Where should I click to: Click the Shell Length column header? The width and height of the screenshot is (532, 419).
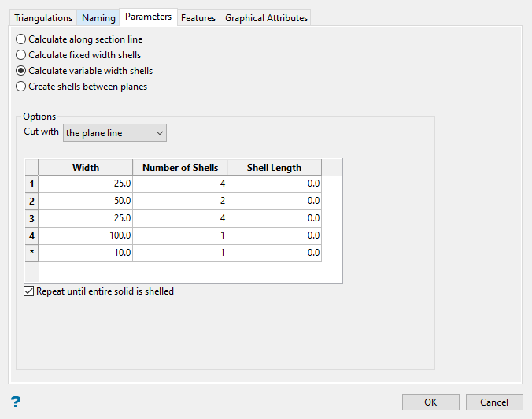(x=274, y=167)
